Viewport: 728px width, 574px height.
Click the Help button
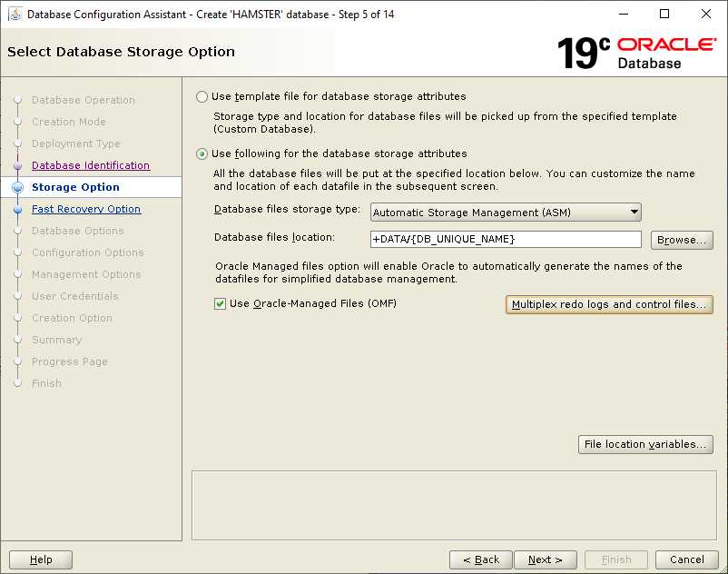point(41,559)
